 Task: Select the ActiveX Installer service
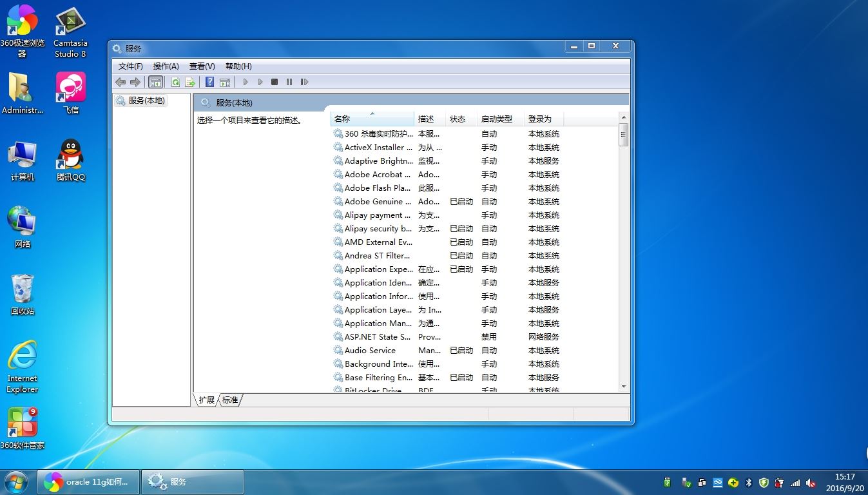pos(447,148)
